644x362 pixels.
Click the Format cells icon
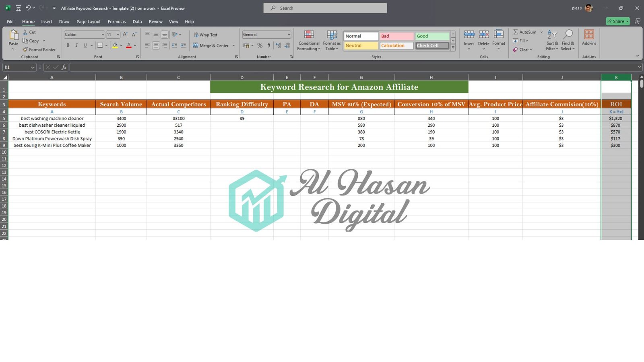[499, 35]
